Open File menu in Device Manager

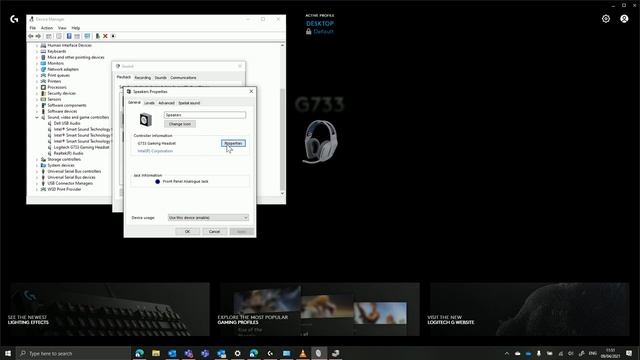coord(33,28)
